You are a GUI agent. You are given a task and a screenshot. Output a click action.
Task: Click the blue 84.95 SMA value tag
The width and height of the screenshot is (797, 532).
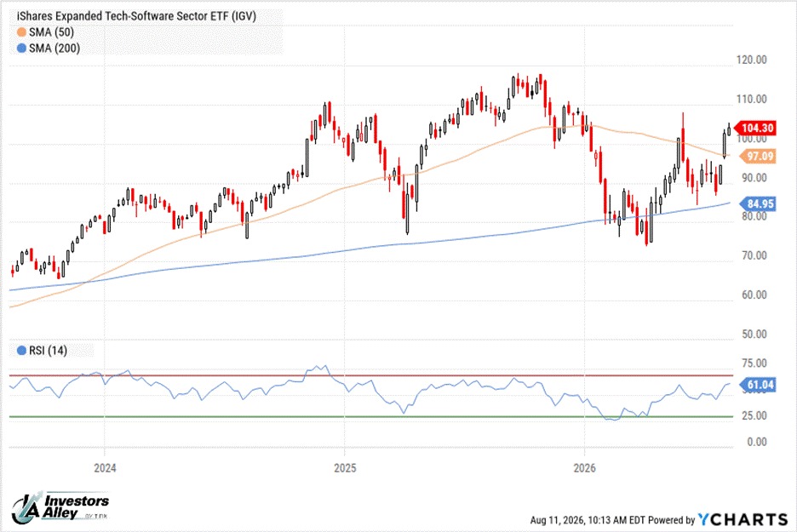pyautogui.click(x=758, y=203)
